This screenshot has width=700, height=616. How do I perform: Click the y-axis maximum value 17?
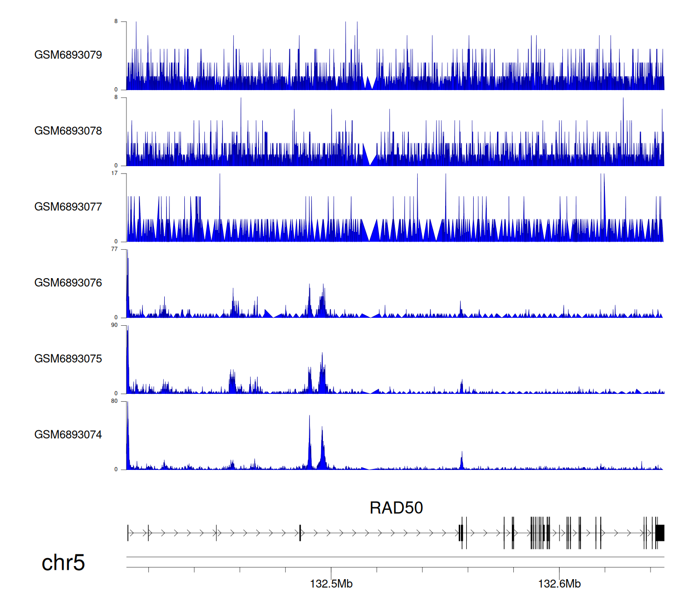click(x=114, y=173)
